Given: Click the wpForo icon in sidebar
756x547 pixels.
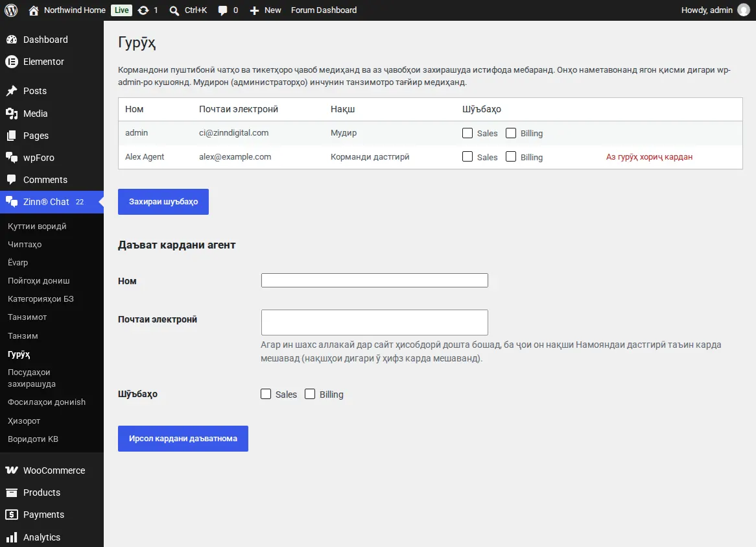Looking at the screenshot, I should pos(12,158).
